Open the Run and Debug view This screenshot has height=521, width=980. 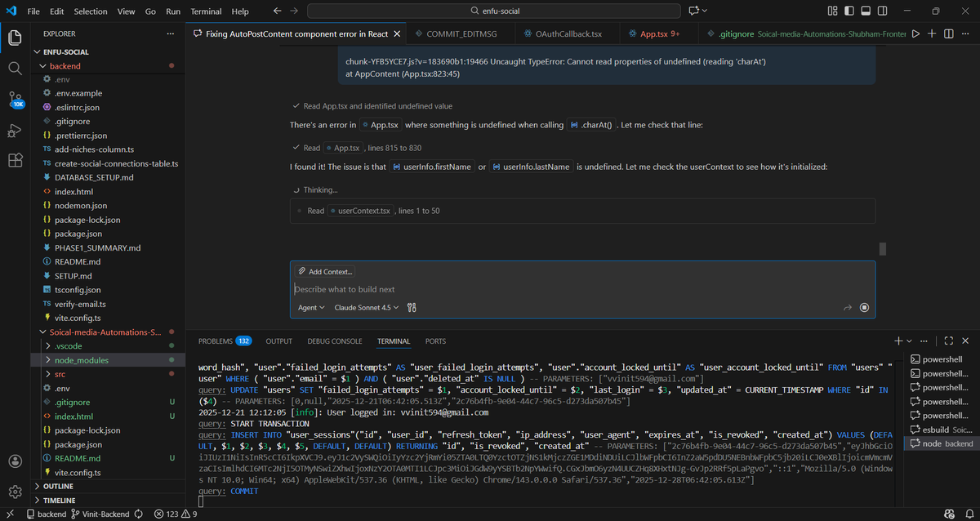click(x=15, y=129)
